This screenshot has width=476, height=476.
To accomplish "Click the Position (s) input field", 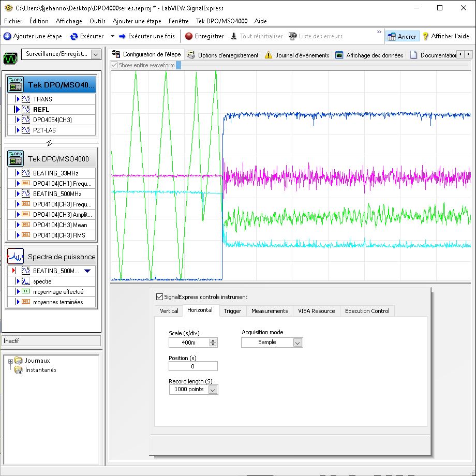I will 193,366.
